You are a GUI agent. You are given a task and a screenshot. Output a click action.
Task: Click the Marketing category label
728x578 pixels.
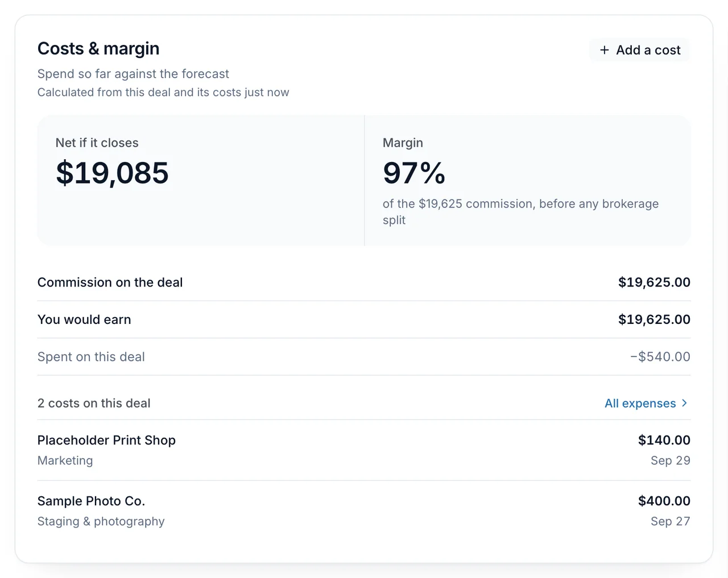[65, 460]
